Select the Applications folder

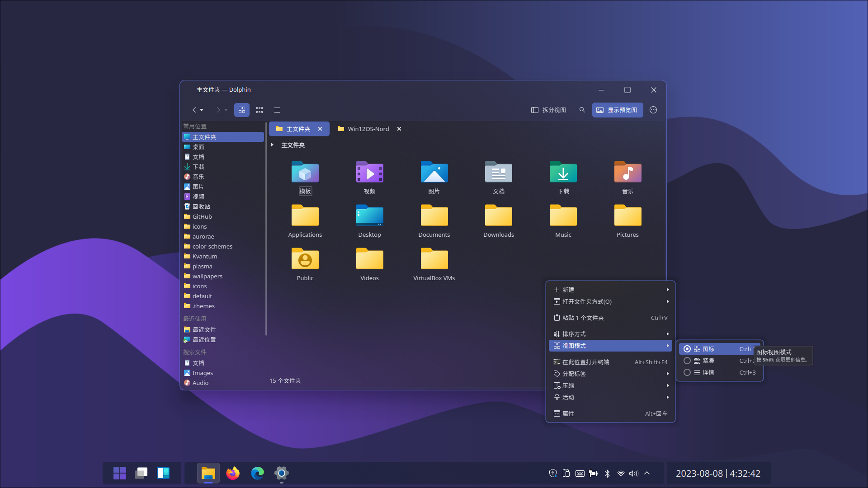click(x=305, y=221)
